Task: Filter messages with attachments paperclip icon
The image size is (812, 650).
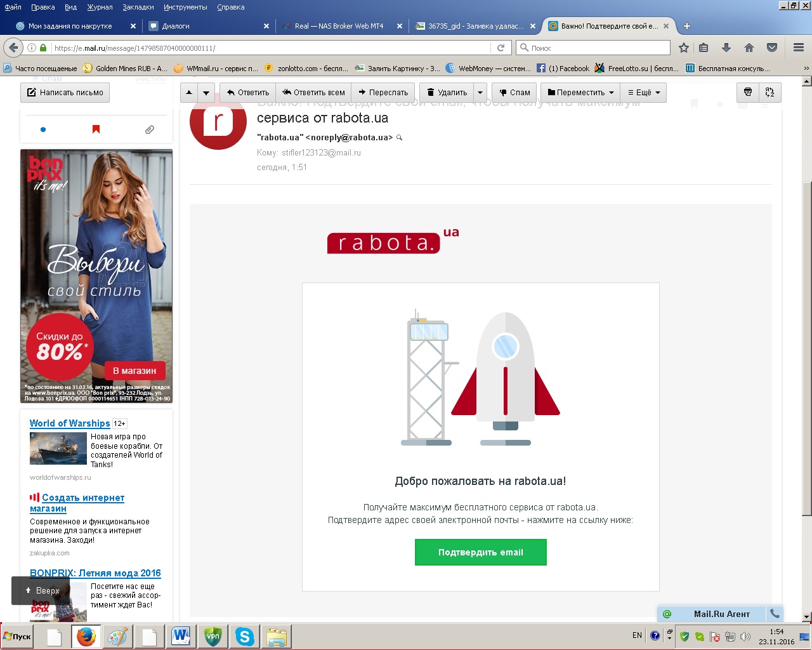Action: tap(150, 129)
